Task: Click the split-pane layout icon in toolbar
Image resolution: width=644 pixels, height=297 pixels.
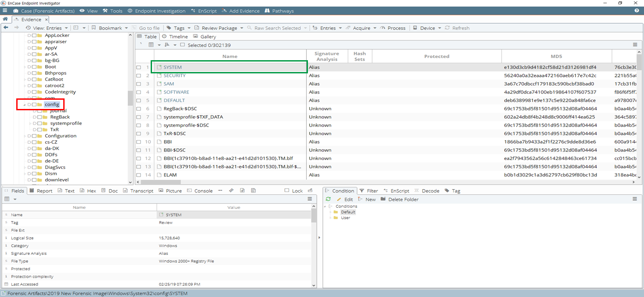Action: (x=76, y=28)
